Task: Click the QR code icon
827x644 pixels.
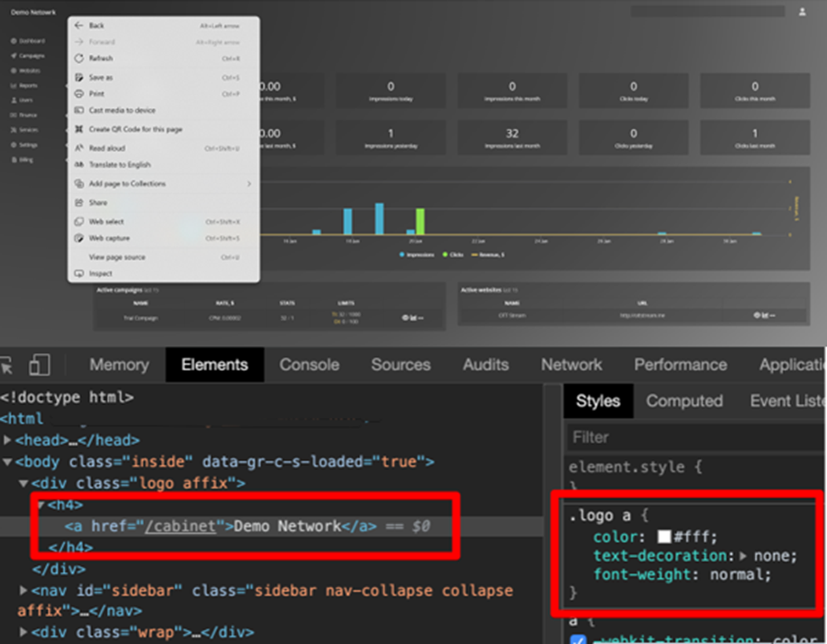Action: (79, 129)
